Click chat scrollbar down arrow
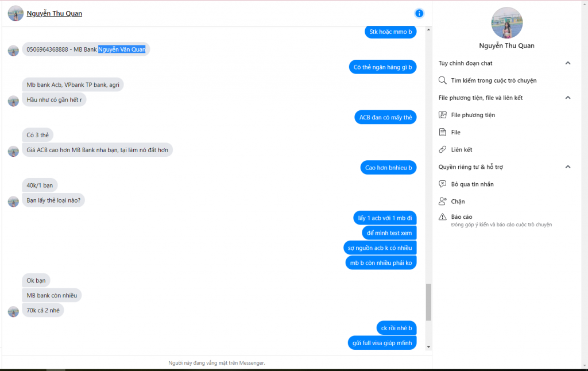The width and height of the screenshot is (588, 371). tap(428, 347)
